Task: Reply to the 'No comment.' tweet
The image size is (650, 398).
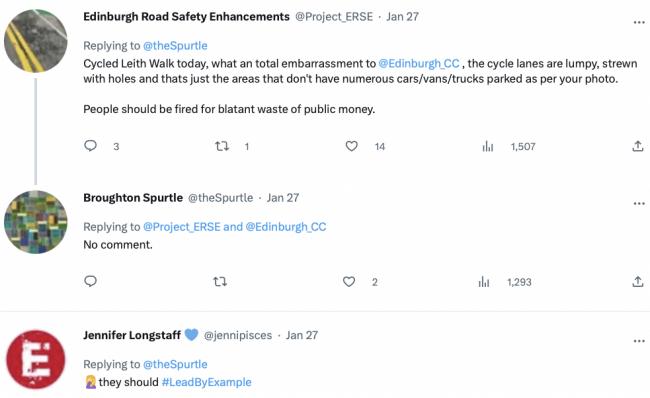Action: pyautogui.click(x=90, y=281)
